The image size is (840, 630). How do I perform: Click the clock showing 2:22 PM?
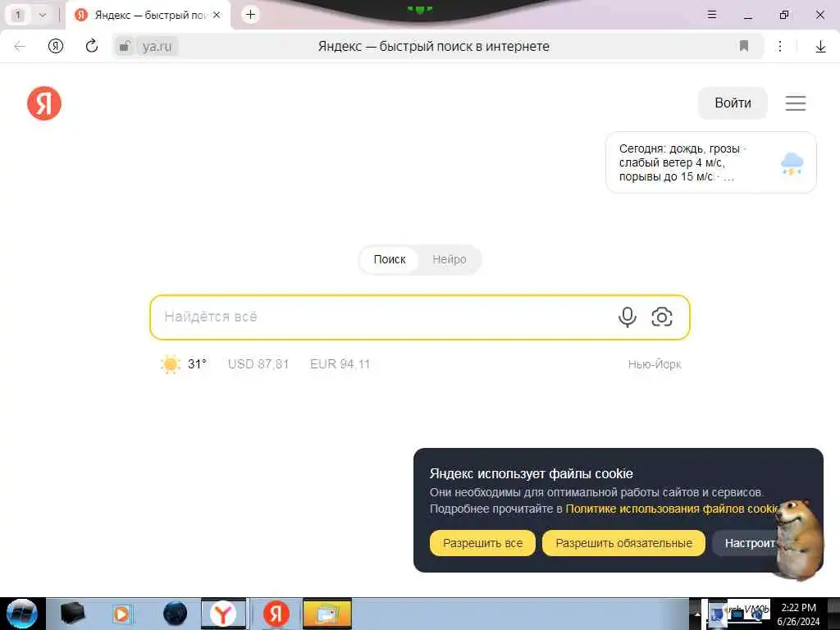coord(798,608)
